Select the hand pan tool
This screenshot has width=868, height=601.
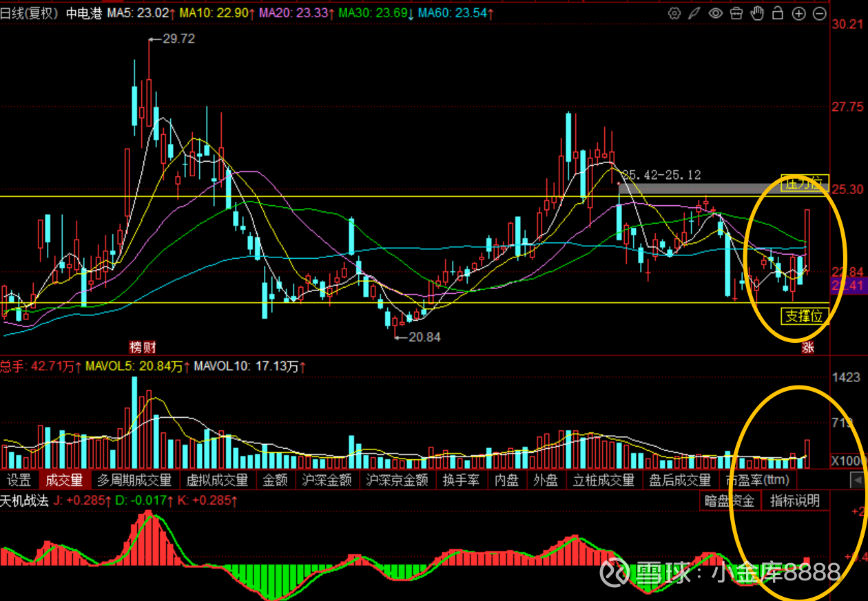tap(757, 13)
